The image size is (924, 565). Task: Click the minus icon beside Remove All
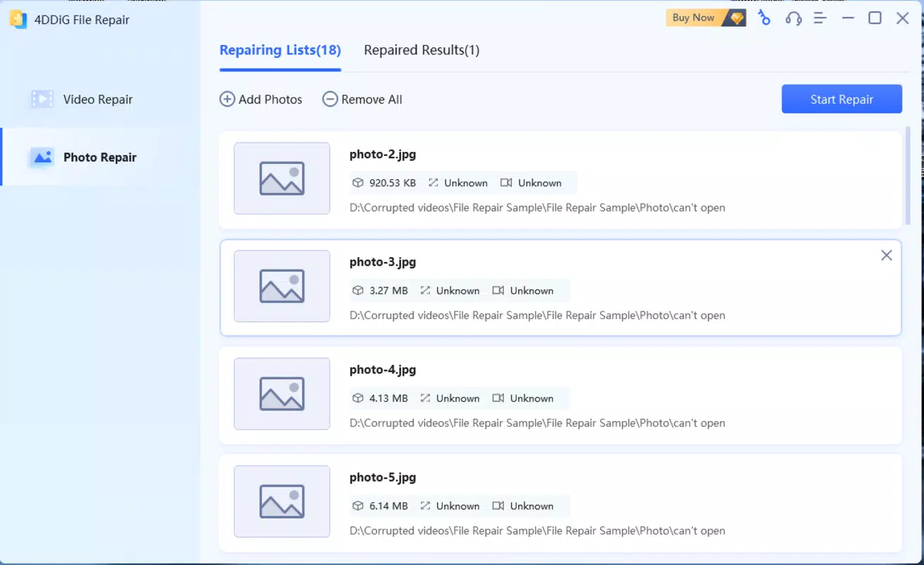coord(330,100)
